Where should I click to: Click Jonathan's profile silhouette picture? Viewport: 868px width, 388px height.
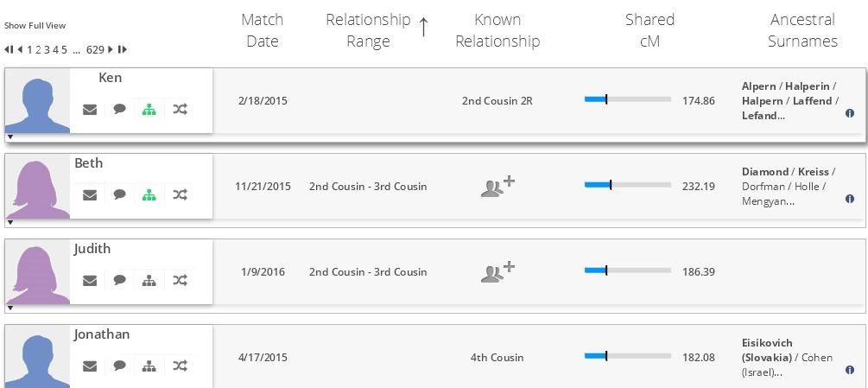pyautogui.click(x=37, y=356)
